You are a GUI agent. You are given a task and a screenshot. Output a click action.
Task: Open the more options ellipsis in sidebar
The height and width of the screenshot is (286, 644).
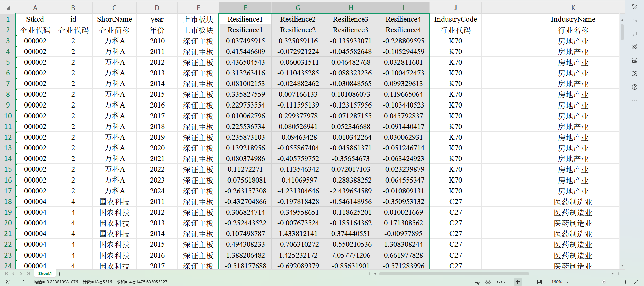[x=634, y=100]
